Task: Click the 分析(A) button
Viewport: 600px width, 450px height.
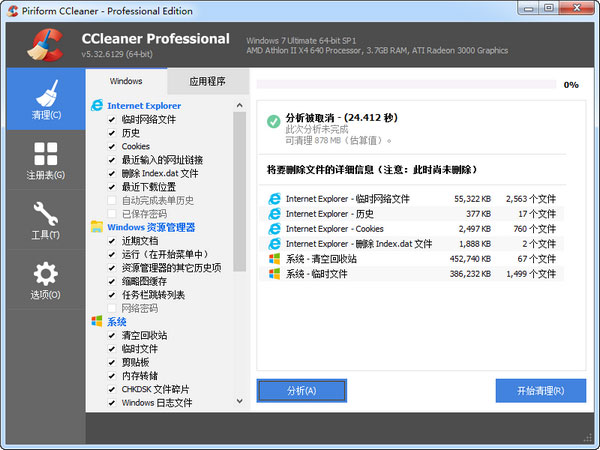Action: 301,390
